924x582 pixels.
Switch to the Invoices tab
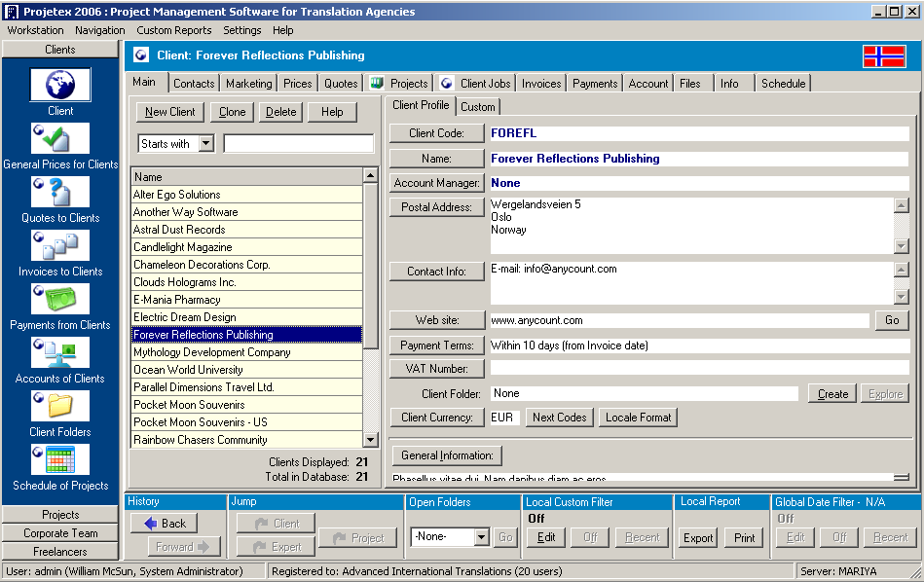coord(540,84)
